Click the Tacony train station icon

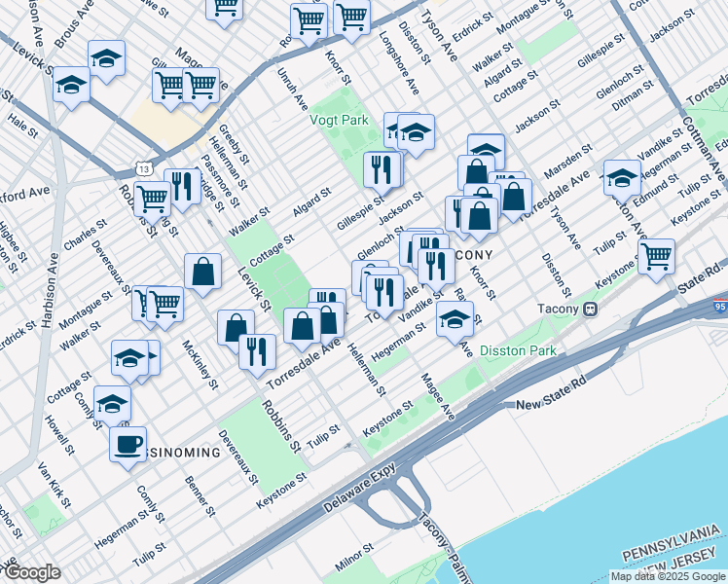[x=591, y=310]
